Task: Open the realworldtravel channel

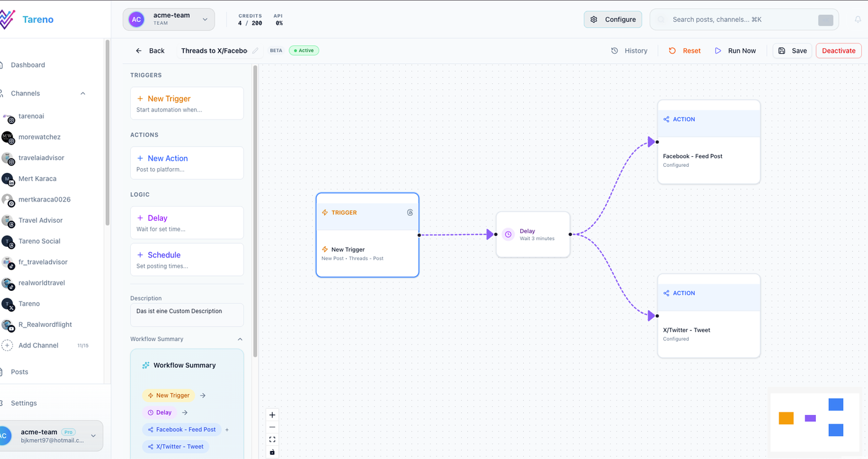Action: pos(42,283)
